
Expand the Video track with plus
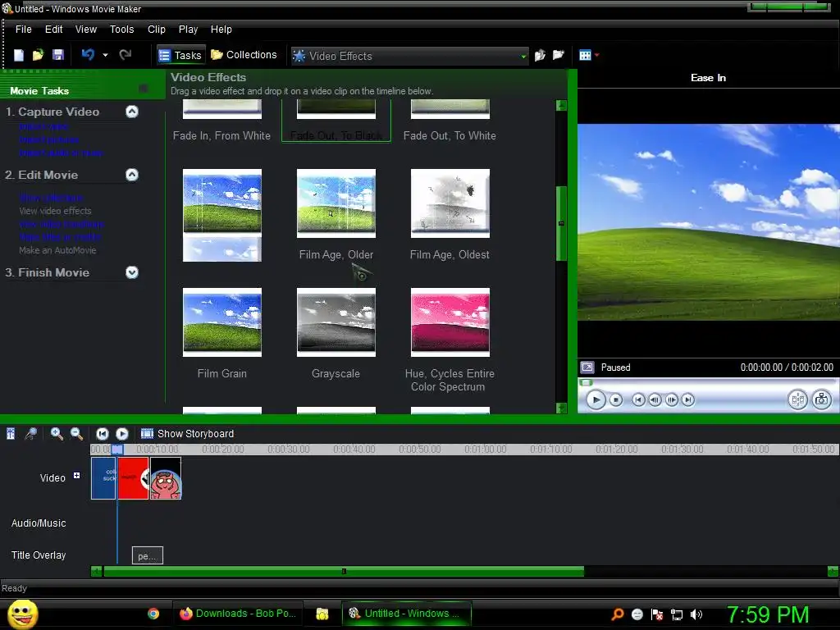[76, 476]
